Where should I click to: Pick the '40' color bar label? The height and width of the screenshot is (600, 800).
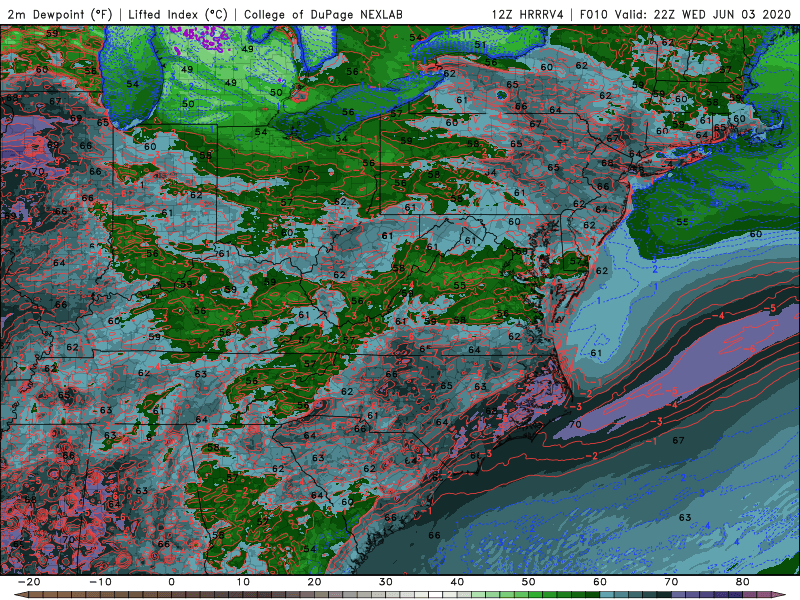[457, 582]
